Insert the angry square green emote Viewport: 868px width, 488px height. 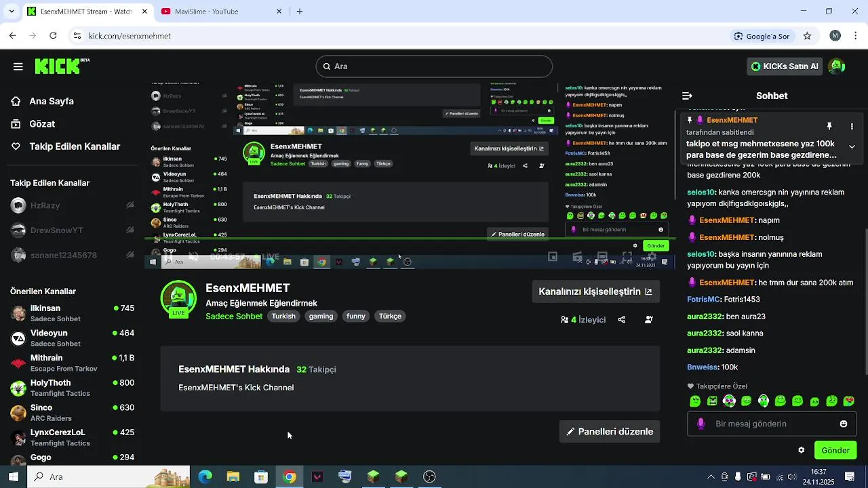(x=712, y=401)
